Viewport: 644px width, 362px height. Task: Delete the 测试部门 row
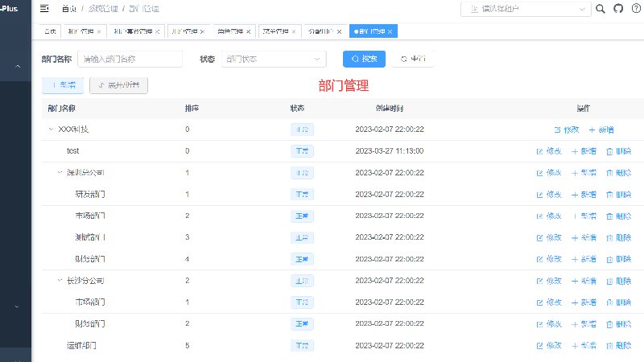click(x=618, y=237)
